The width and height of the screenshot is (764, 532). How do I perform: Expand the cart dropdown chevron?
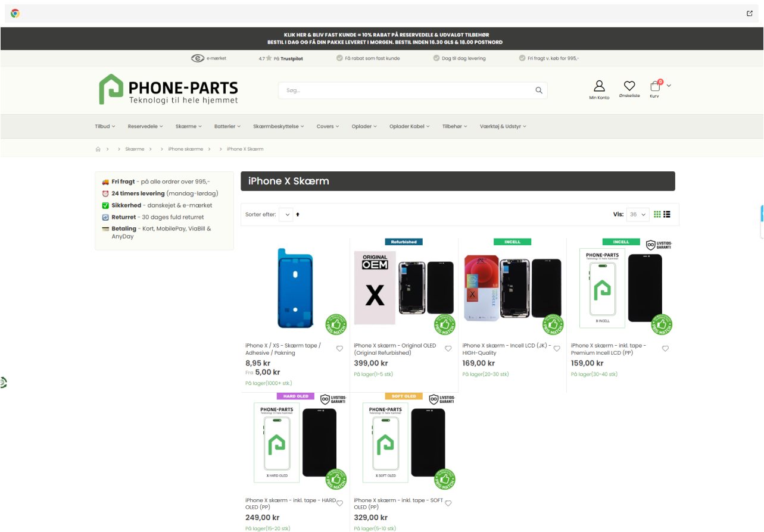tap(669, 86)
